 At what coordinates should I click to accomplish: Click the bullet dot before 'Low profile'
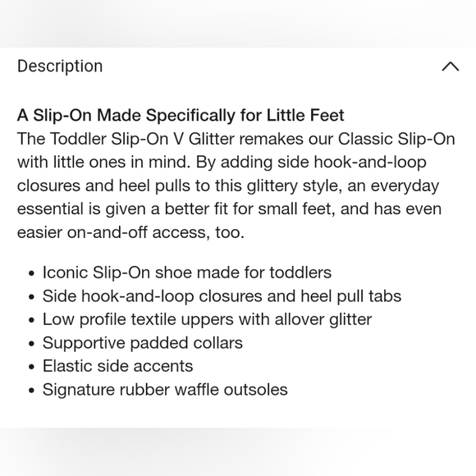click(31, 320)
